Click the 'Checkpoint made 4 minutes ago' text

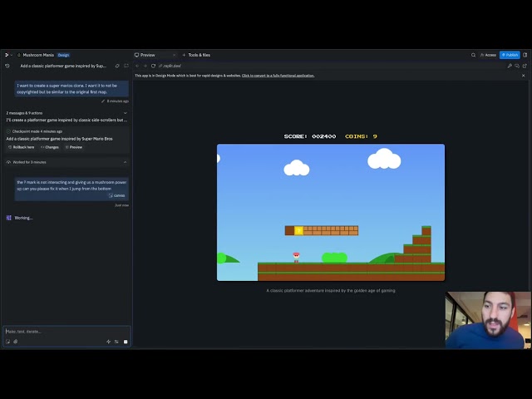[37, 131]
